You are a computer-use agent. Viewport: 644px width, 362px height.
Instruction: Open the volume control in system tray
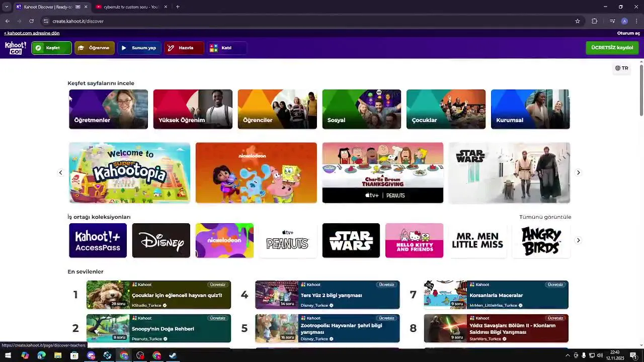point(600,355)
